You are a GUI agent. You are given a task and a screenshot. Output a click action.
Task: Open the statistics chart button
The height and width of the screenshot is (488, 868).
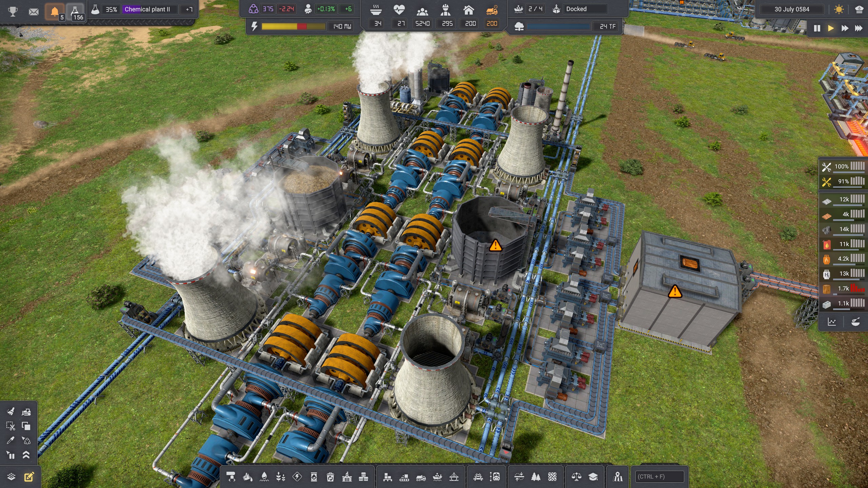832,322
